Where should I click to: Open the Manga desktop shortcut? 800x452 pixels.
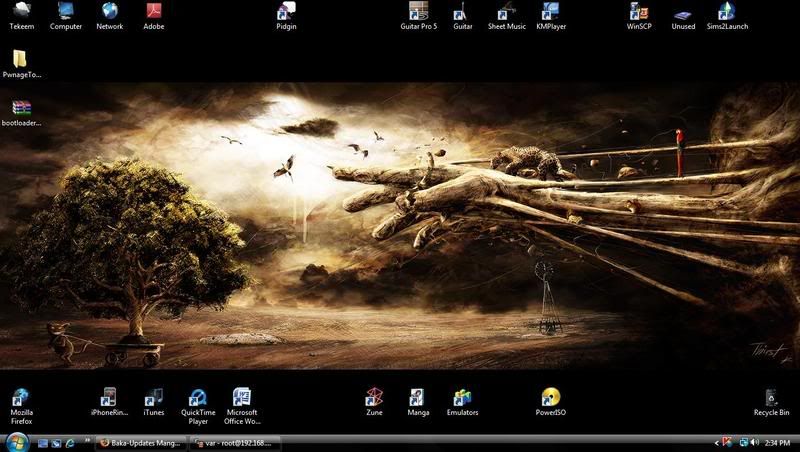click(418, 402)
